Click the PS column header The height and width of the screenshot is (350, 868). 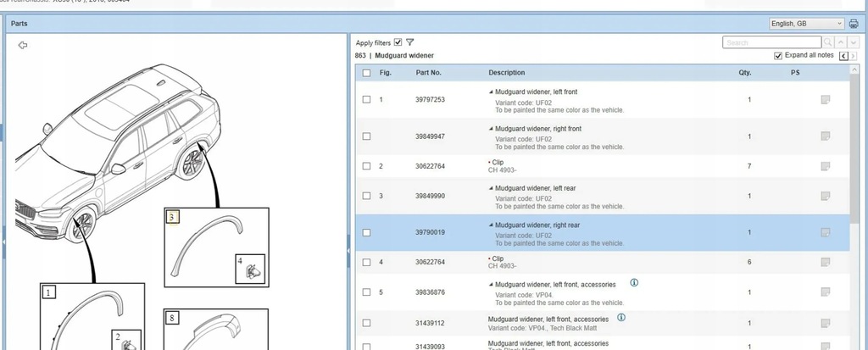click(x=795, y=73)
